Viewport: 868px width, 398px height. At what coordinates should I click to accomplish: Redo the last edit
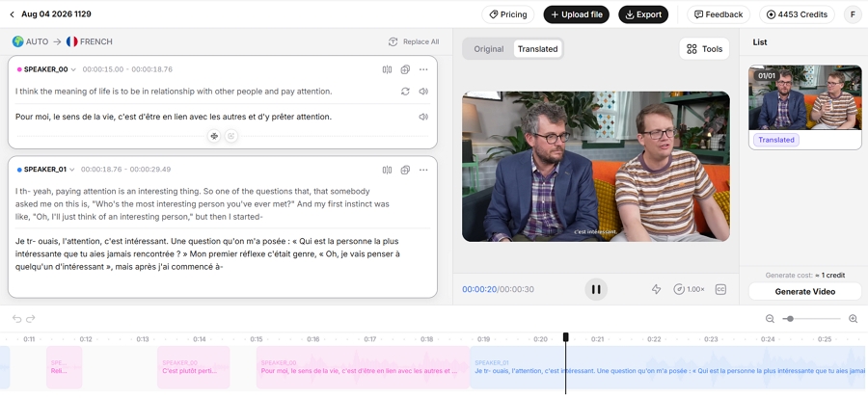click(x=31, y=318)
